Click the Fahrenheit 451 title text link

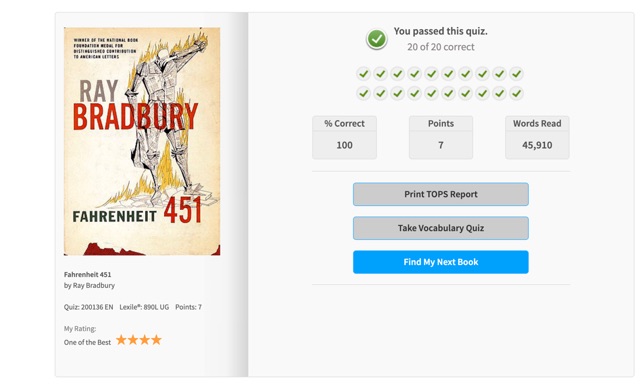[x=87, y=275]
